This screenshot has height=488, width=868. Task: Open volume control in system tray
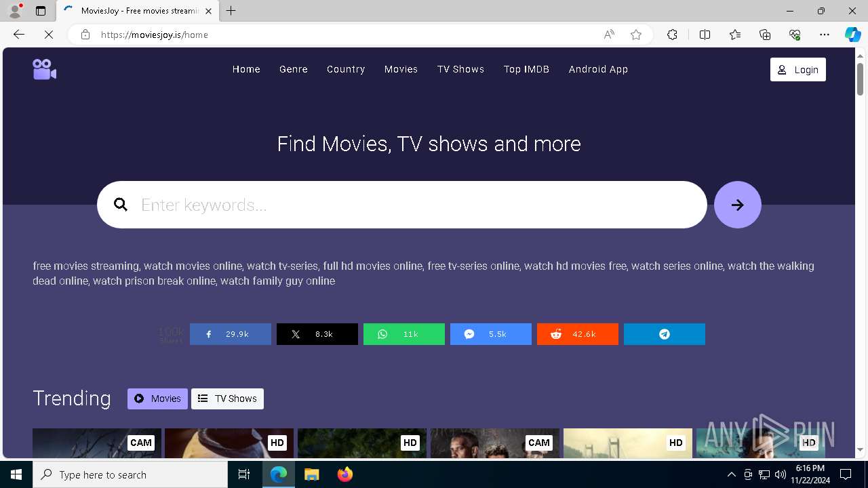tap(780, 474)
